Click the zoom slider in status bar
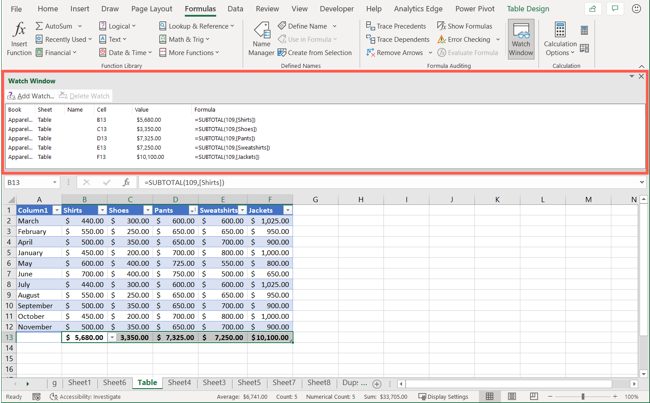 click(x=585, y=396)
